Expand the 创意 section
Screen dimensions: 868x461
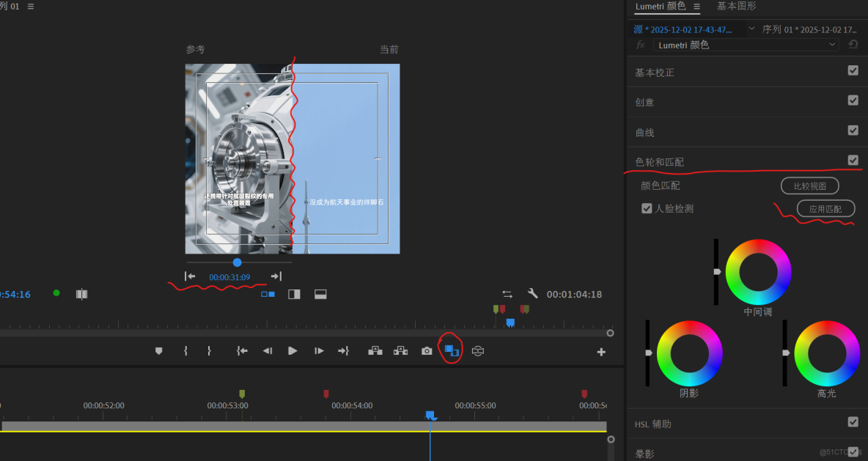pyautogui.click(x=645, y=103)
